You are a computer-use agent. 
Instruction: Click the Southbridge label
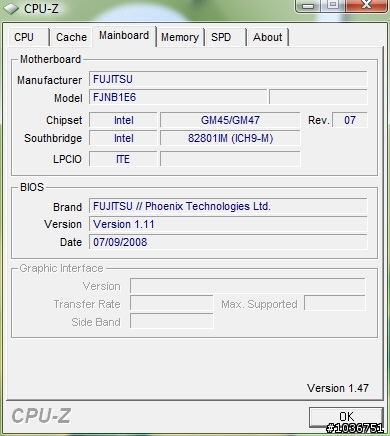point(53,138)
